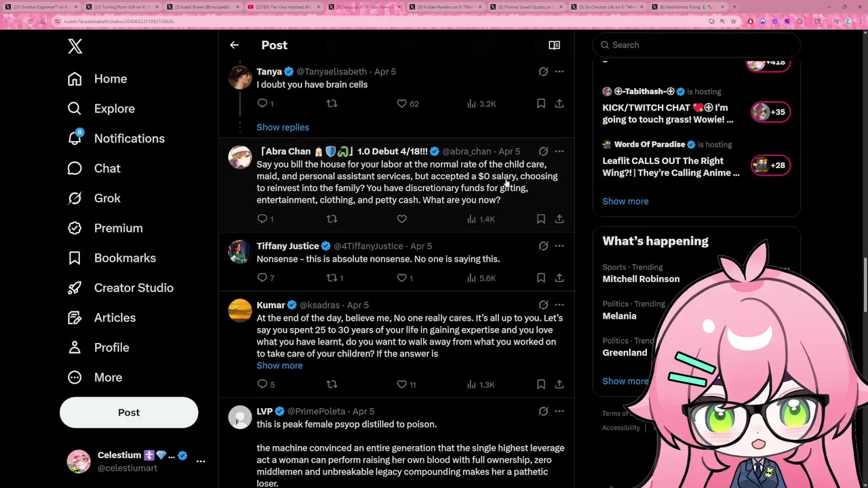The image size is (868, 488).
Task: Expand Kumar's post with Show more
Action: tap(279, 365)
